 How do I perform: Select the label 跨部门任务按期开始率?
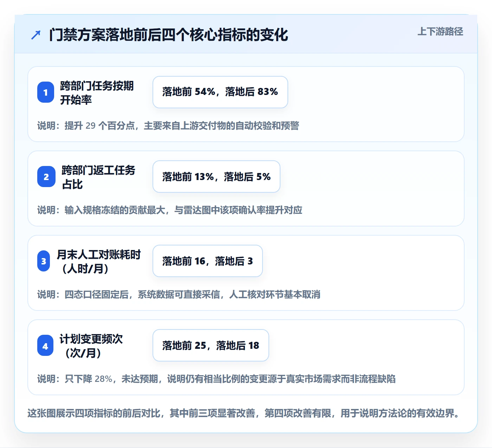click(x=97, y=92)
